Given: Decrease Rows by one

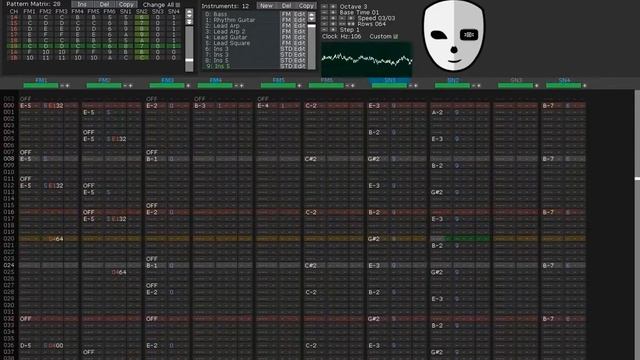Looking at the screenshot, I should point(324,24).
